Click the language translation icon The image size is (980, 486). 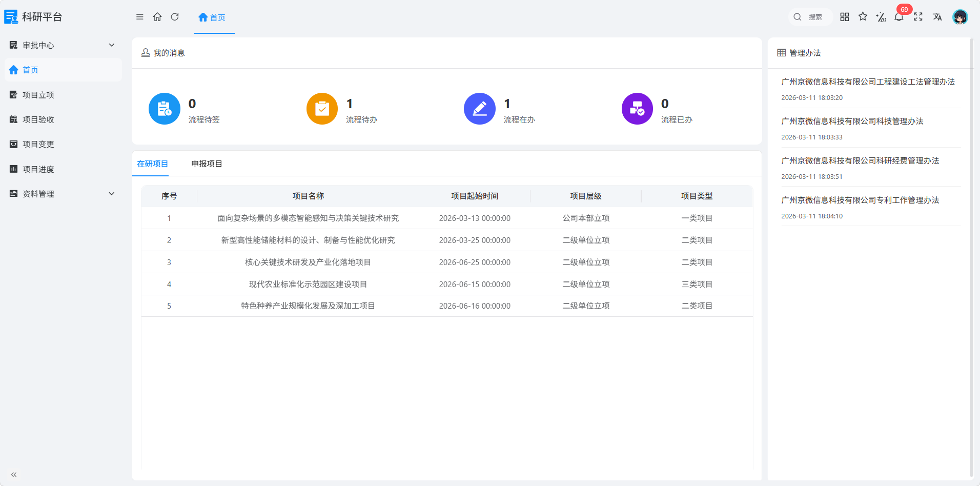(937, 17)
